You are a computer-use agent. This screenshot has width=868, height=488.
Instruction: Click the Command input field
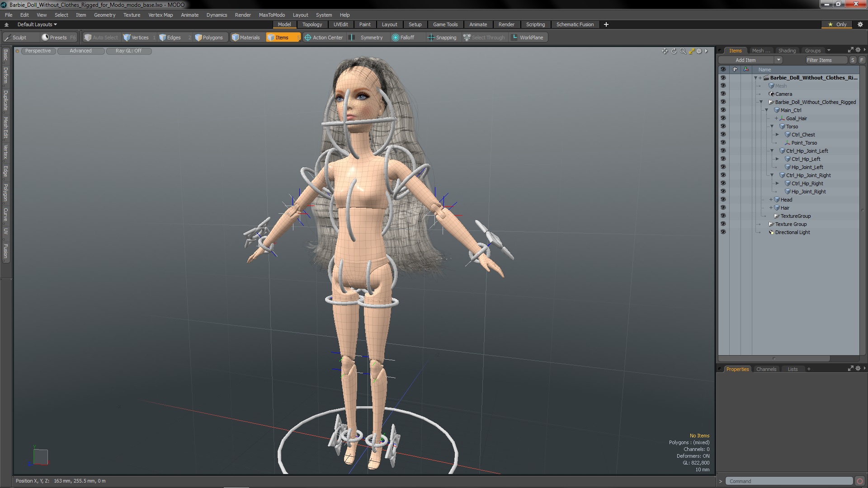[x=788, y=481]
